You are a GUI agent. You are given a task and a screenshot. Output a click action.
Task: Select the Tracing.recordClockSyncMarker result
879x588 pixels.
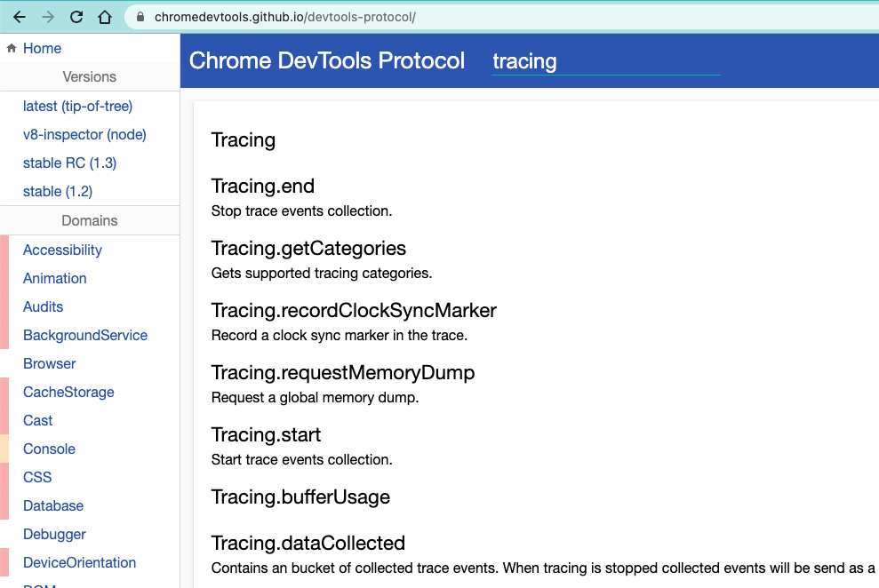(354, 310)
